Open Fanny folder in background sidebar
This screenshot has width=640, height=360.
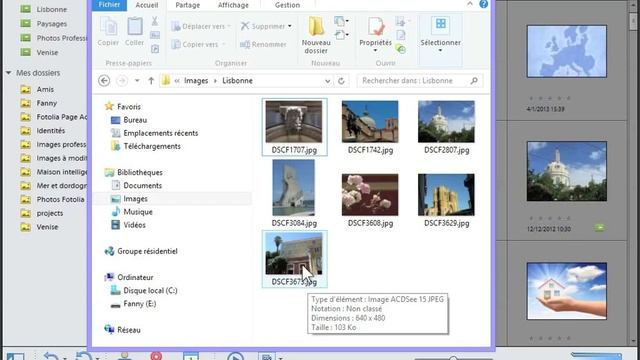tap(39, 103)
